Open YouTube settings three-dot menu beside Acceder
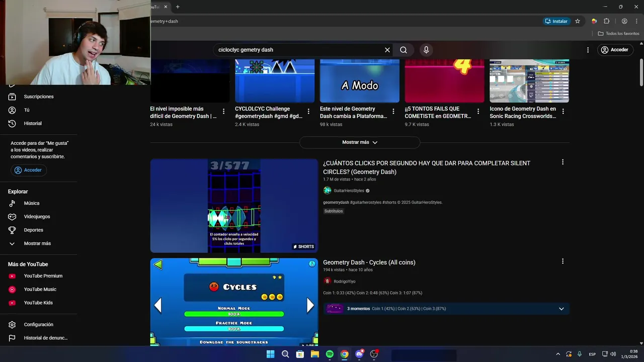 coord(588,50)
